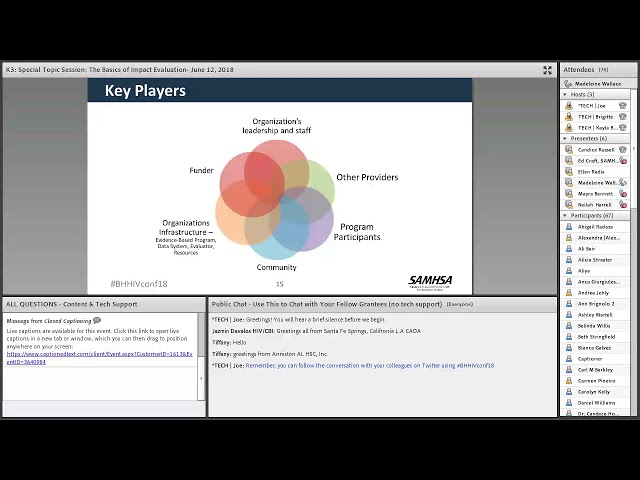Click the participant icon next to Belinda Willis
Viewport: 640px width, 480px height.
(x=569, y=326)
